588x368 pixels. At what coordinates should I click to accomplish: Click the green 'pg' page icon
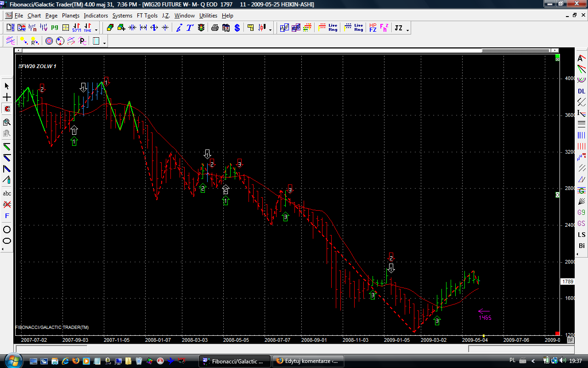55,28
